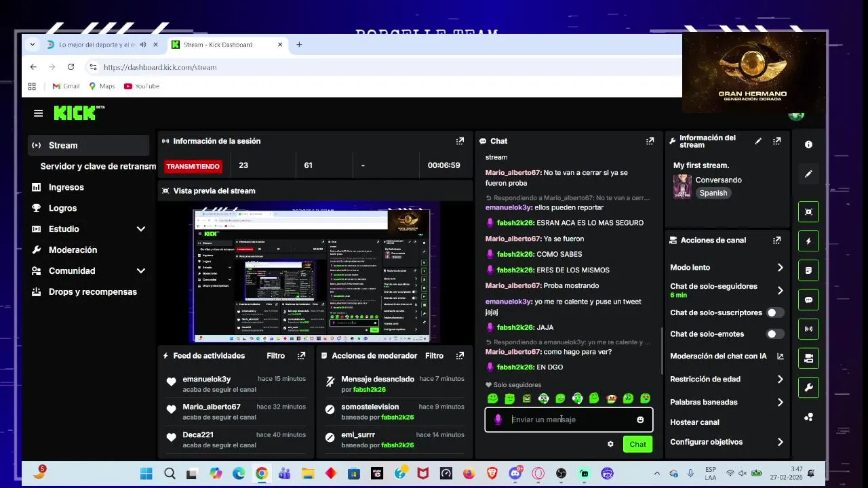Open the Windows Start menu
This screenshot has width=868, height=488.
(146, 473)
